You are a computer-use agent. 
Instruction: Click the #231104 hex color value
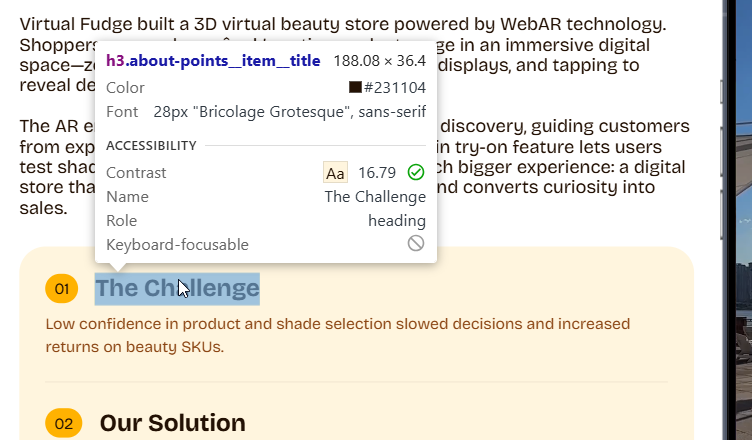point(395,87)
